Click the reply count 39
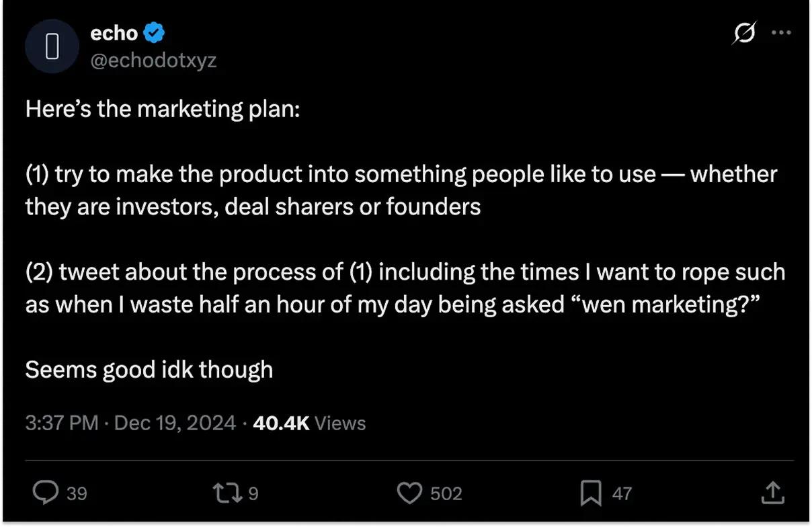This screenshot has height=527, width=812. 77,494
